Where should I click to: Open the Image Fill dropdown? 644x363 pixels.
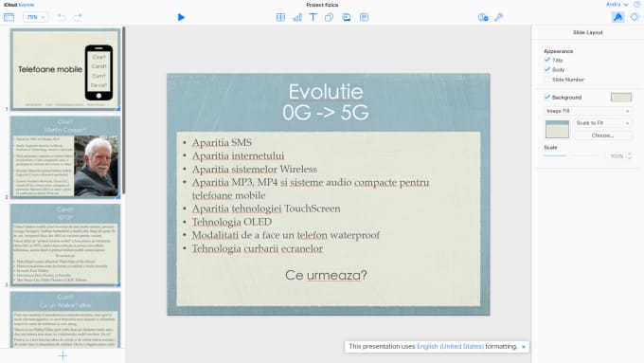pos(588,111)
